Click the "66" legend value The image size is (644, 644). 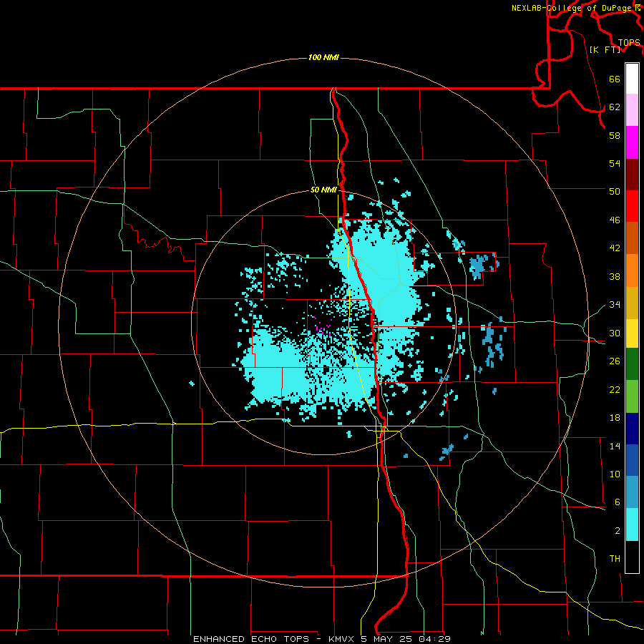(615, 79)
